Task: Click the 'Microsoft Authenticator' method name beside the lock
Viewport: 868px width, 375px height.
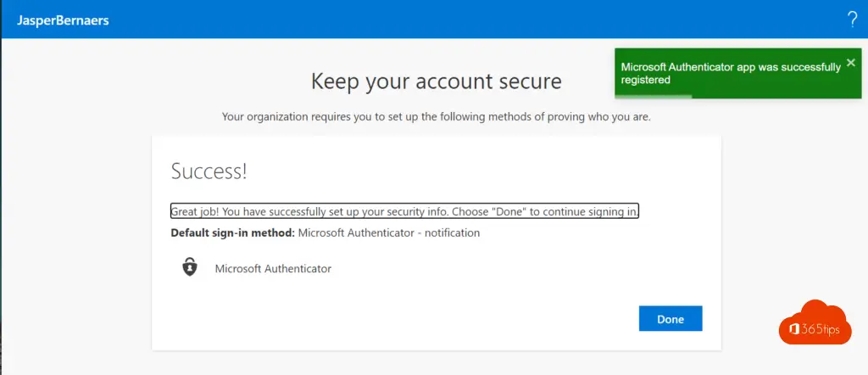Action: (273, 269)
